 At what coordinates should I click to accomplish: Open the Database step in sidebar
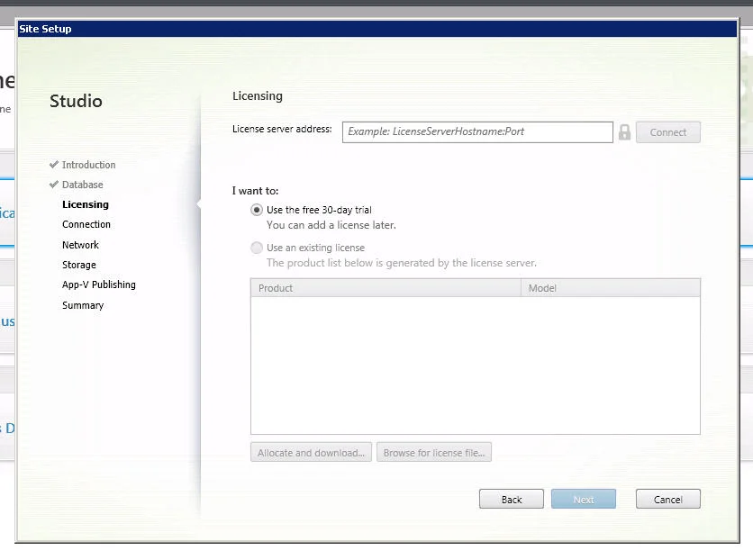(83, 185)
